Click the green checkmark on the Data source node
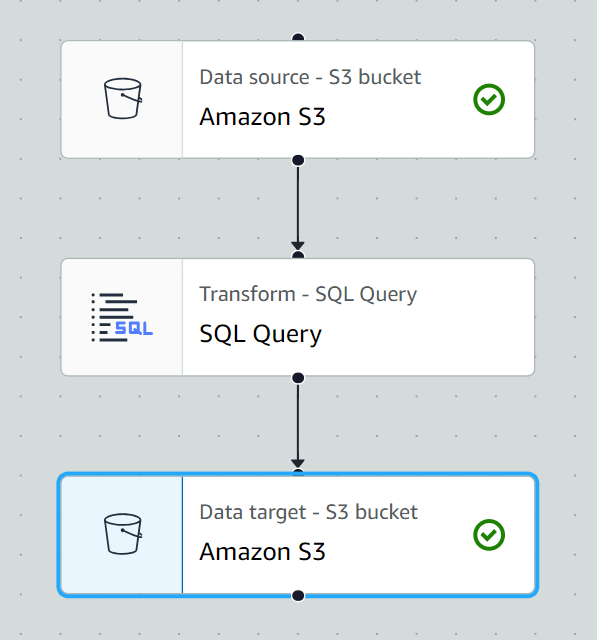 tap(489, 99)
